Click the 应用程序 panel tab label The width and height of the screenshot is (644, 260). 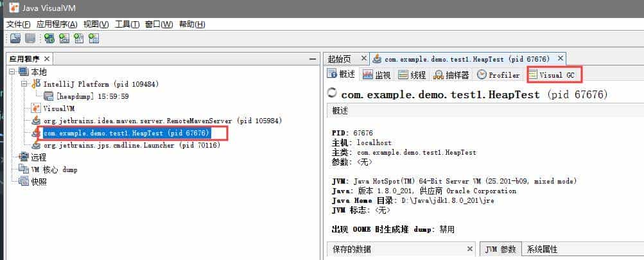(x=24, y=58)
